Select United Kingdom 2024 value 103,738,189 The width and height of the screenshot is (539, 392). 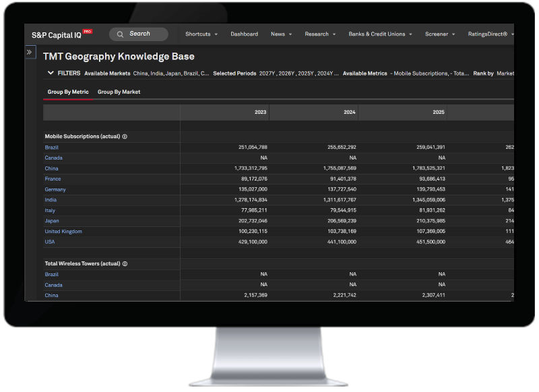pos(342,231)
